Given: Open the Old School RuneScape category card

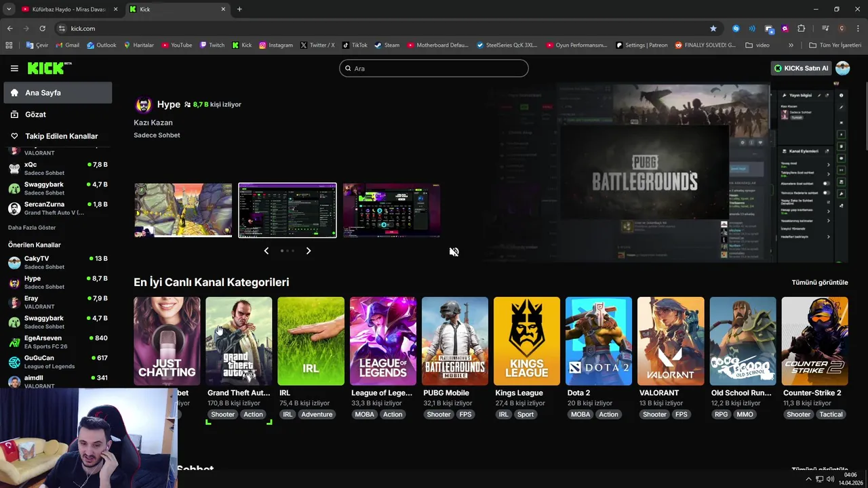Looking at the screenshot, I should click(743, 341).
